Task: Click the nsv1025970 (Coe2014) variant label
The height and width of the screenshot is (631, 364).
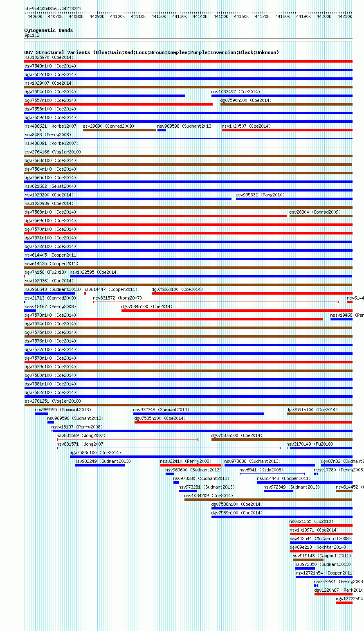Action: tap(49, 58)
